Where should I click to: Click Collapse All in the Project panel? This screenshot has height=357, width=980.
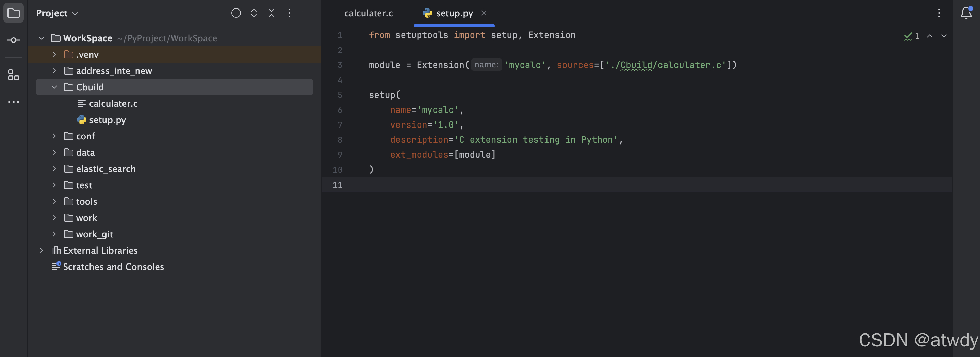(271, 13)
